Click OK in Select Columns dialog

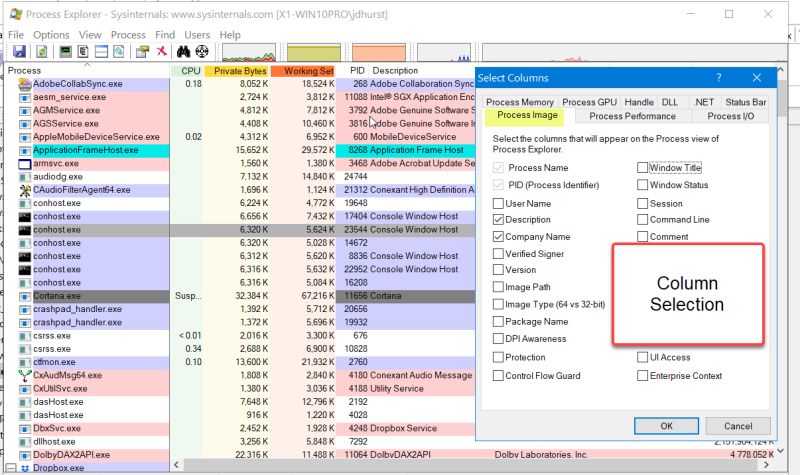click(666, 426)
